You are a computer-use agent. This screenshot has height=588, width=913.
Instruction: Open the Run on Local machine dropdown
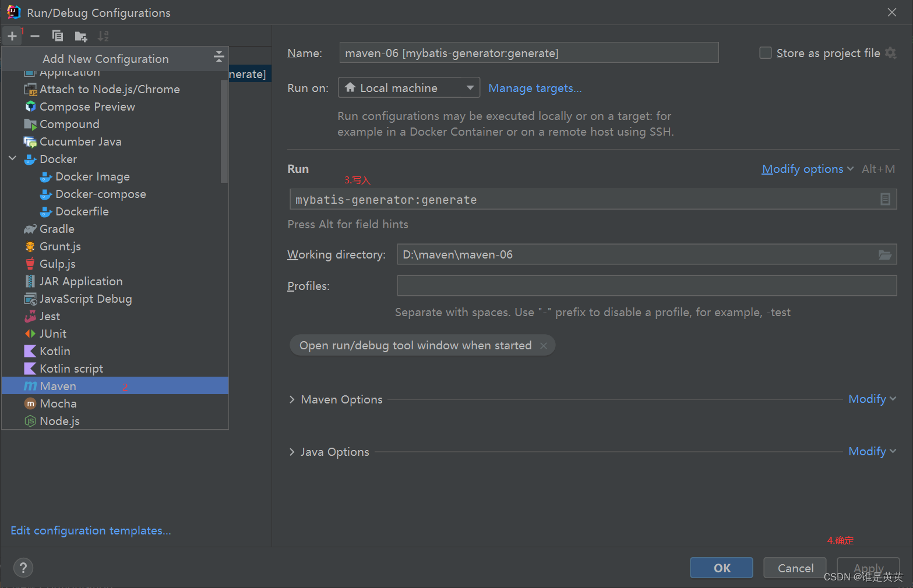409,87
